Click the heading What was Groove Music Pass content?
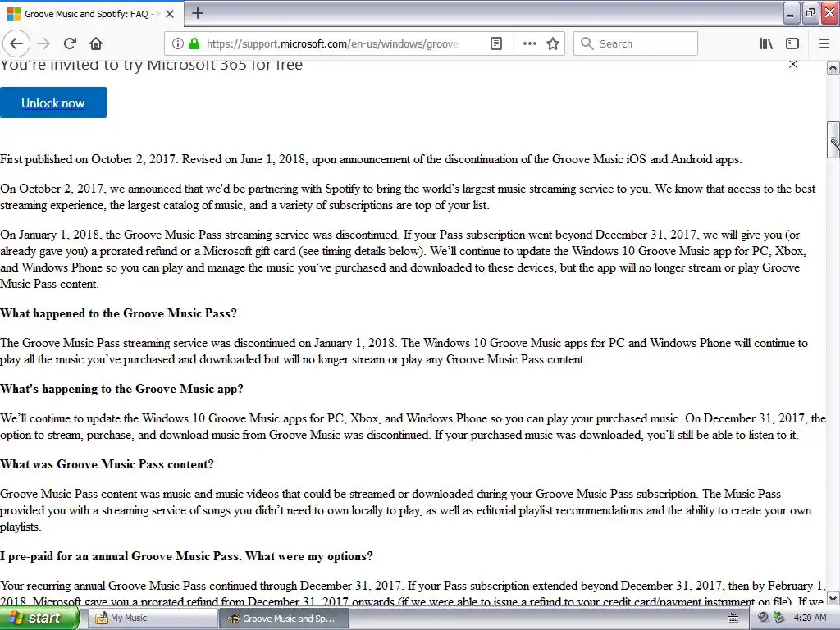 (107, 464)
